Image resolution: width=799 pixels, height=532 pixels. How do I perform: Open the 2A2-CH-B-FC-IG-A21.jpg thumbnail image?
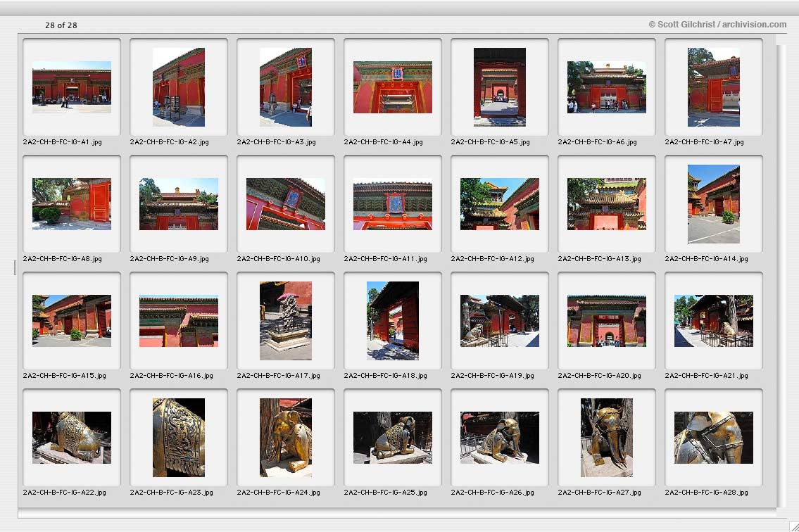714,320
